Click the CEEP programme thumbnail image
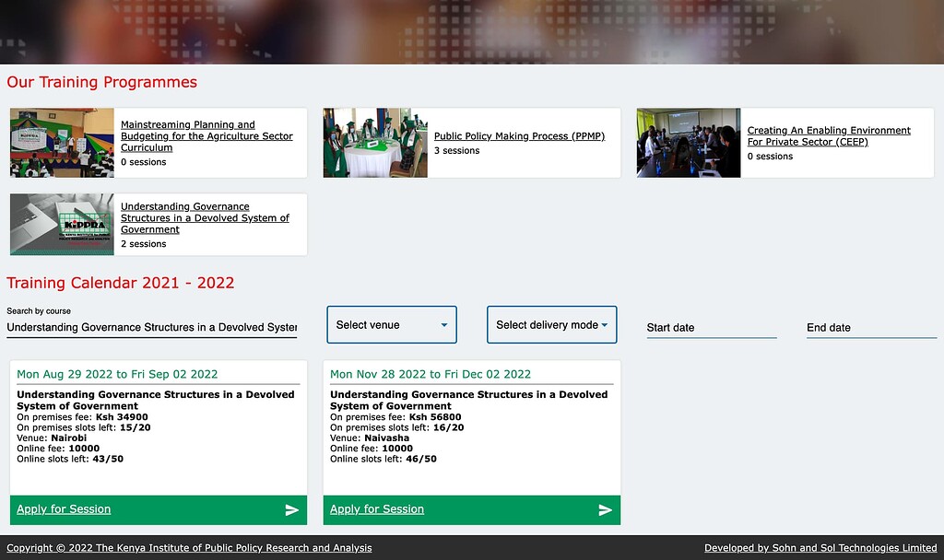944x560 pixels. [688, 143]
